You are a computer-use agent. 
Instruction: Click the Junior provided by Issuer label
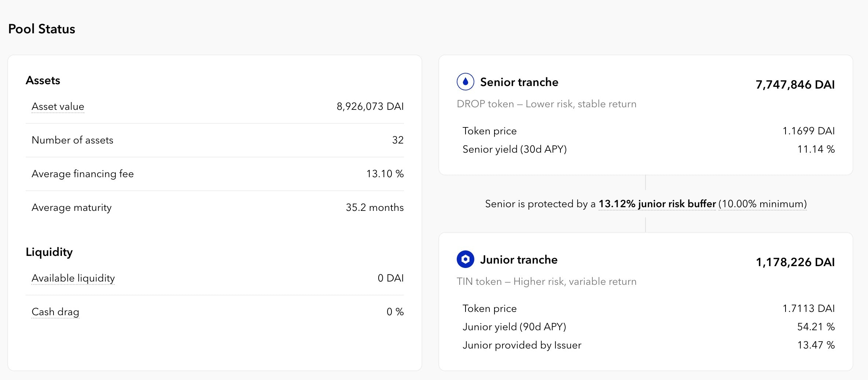click(522, 345)
